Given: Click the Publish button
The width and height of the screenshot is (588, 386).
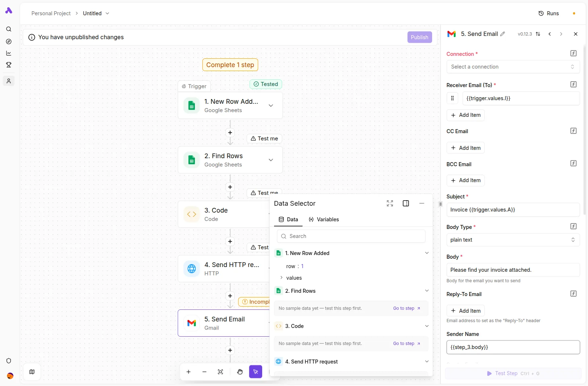Looking at the screenshot, I should [419, 37].
